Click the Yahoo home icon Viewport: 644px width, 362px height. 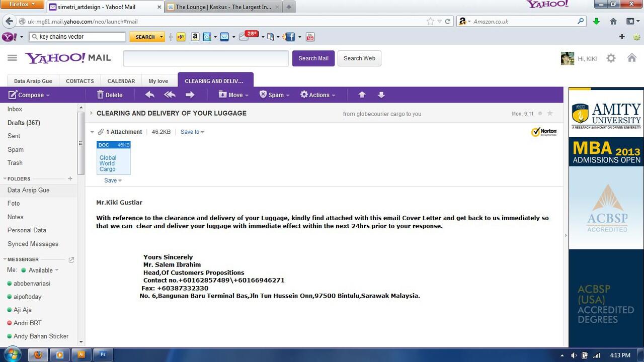pyautogui.click(x=632, y=58)
